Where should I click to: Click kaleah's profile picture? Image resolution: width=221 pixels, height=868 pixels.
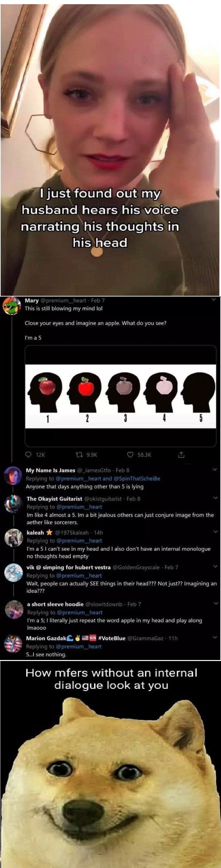pyautogui.click(x=13, y=537)
